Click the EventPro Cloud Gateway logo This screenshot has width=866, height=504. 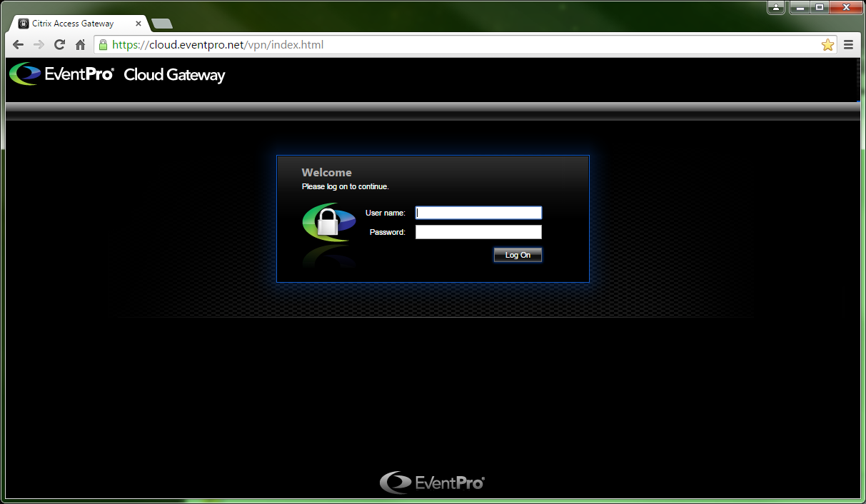118,74
